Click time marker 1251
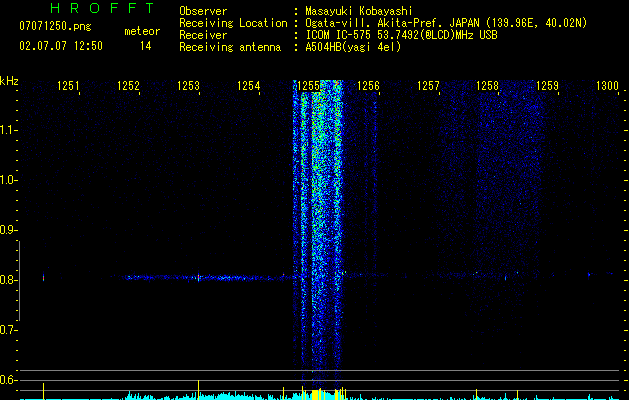 68,86
